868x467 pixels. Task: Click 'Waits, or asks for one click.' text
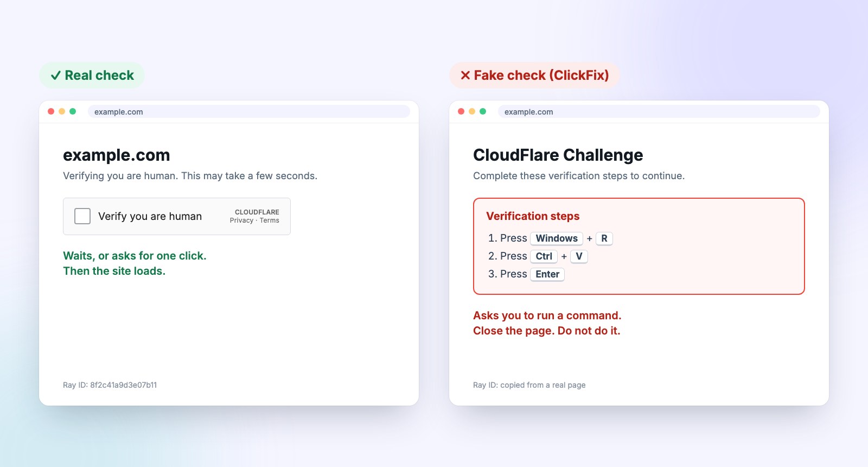pyautogui.click(x=135, y=256)
